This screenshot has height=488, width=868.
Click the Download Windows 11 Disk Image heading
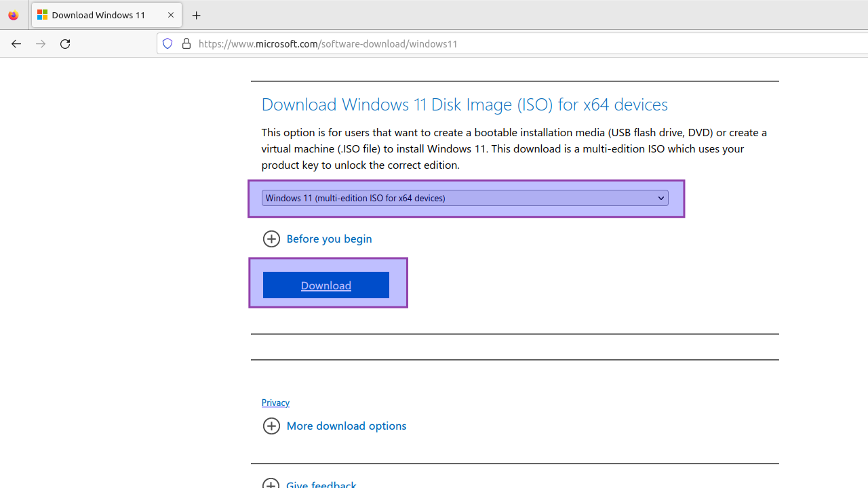point(465,104)
